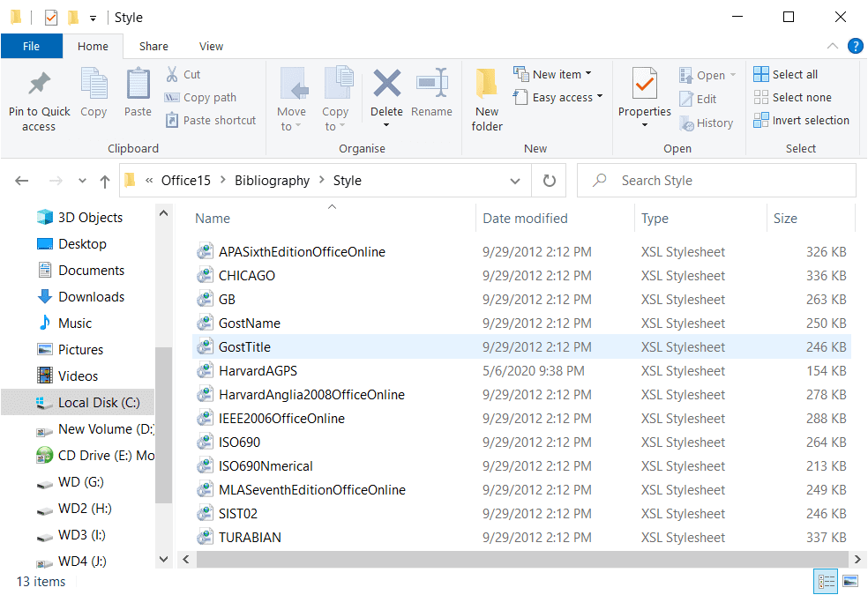Click the Rename icon

[431, 84]
